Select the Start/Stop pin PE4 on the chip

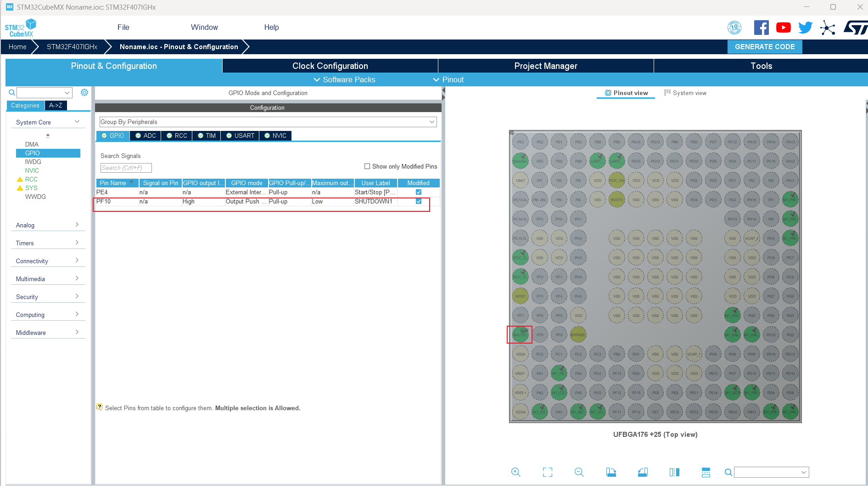pos(521,161)
